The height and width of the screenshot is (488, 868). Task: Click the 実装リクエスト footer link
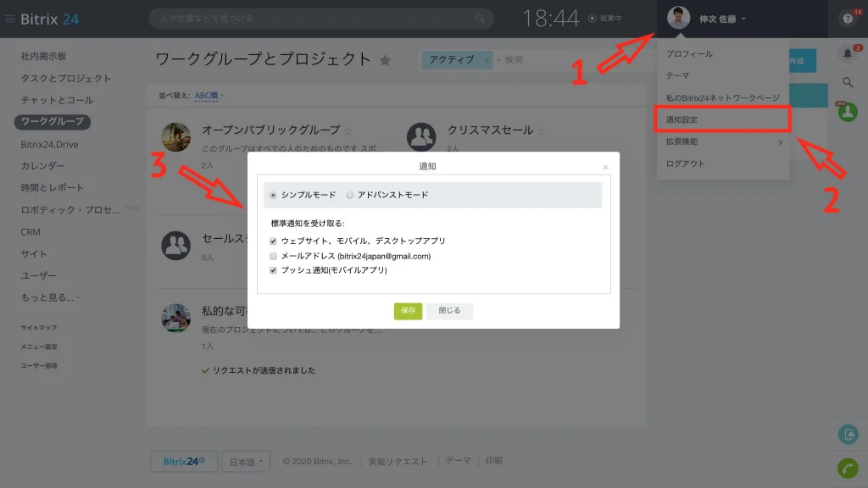[x=398, y=462]
